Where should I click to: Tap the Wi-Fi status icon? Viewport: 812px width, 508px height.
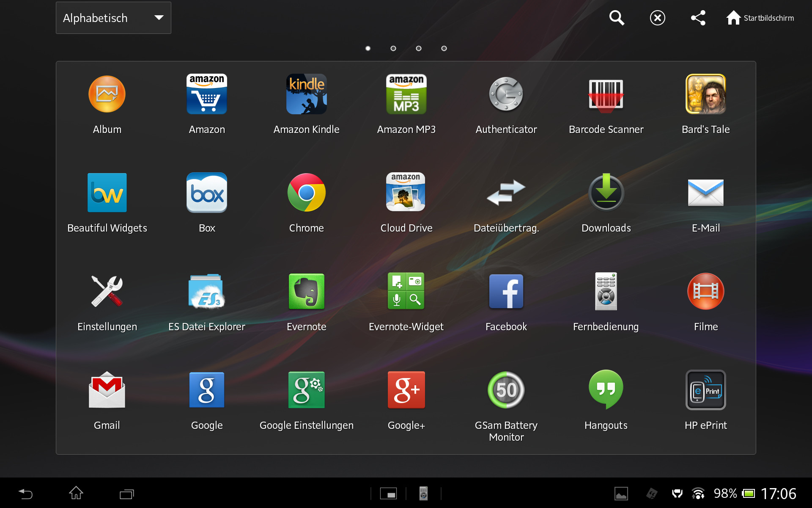pos(698,494)
